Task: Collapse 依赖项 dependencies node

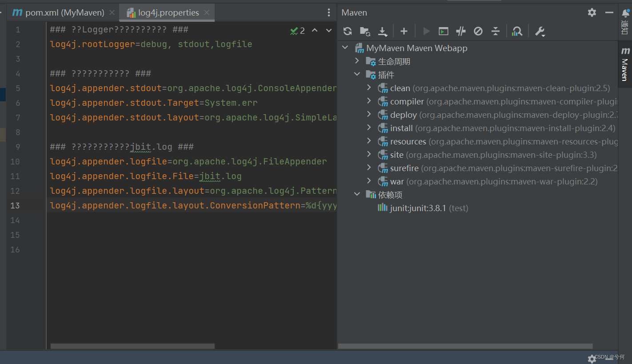Action: point(357,194)
